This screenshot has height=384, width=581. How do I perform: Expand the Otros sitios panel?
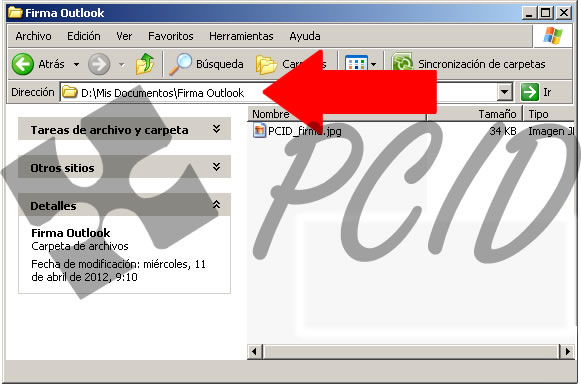coord(124,167)
